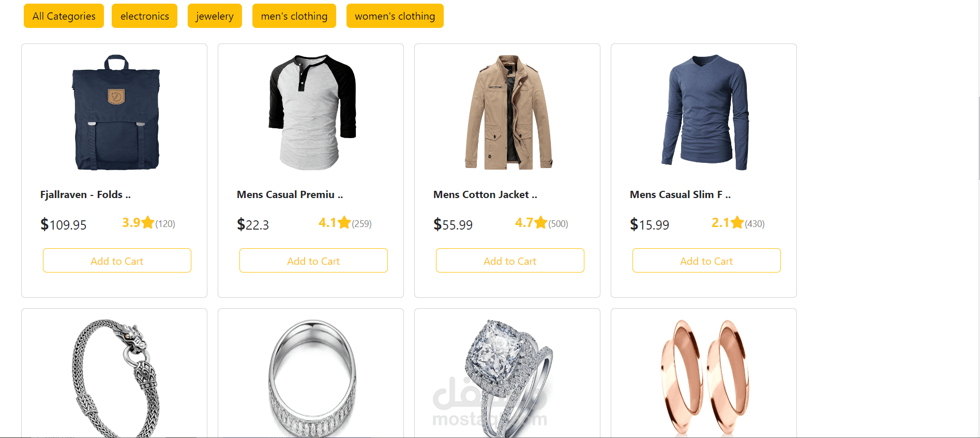Click the star icon beside rating 4.1

pos(344,222)
